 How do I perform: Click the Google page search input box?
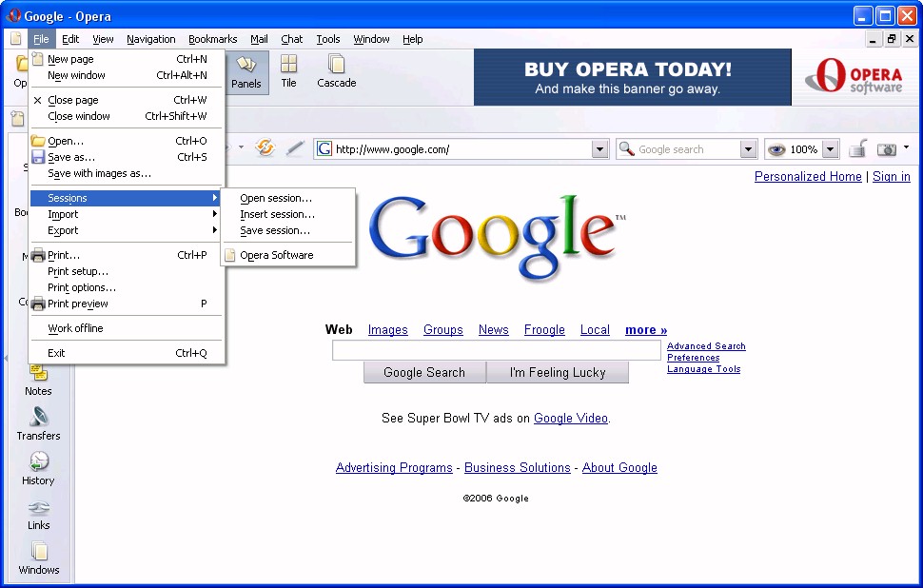tap(496, 351)
